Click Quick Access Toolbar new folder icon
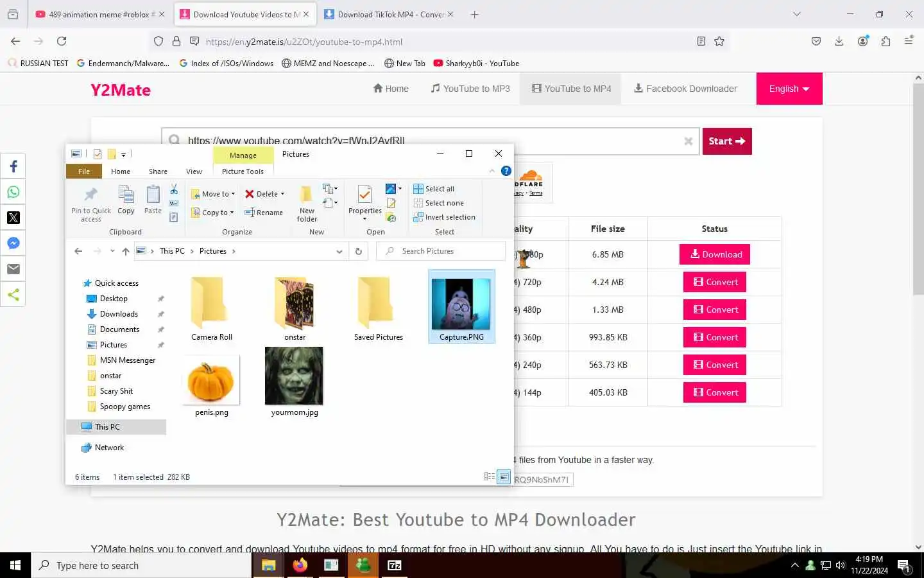Viewport: 924px width, 578px height. pyautogui.click(x=112, y=154)
